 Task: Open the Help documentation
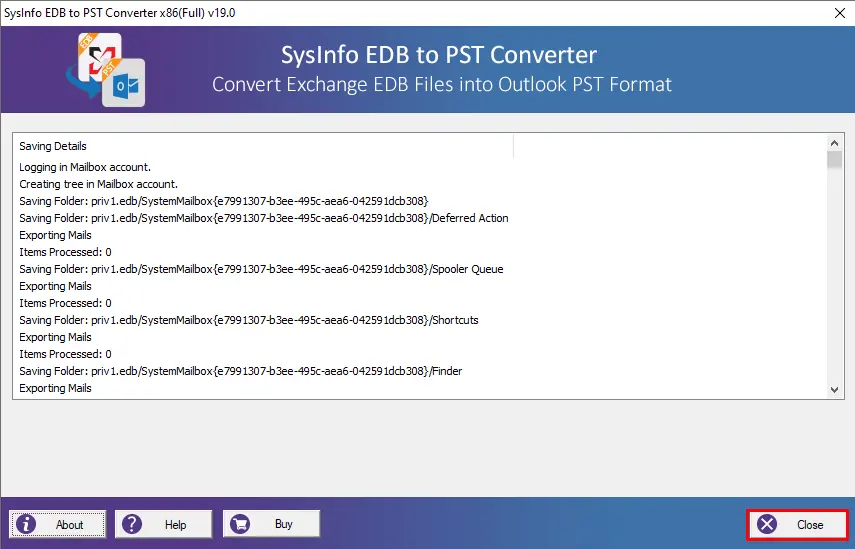coord(164,524)
